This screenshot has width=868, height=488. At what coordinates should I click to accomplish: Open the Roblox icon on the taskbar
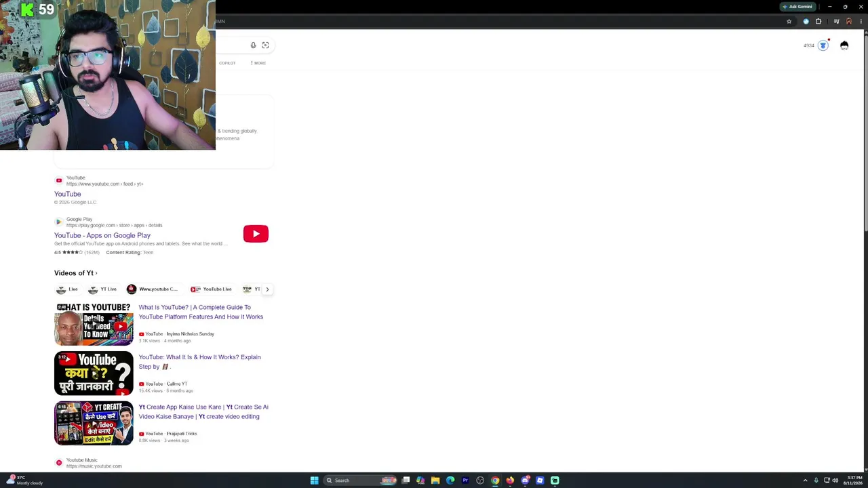(540, 481)
